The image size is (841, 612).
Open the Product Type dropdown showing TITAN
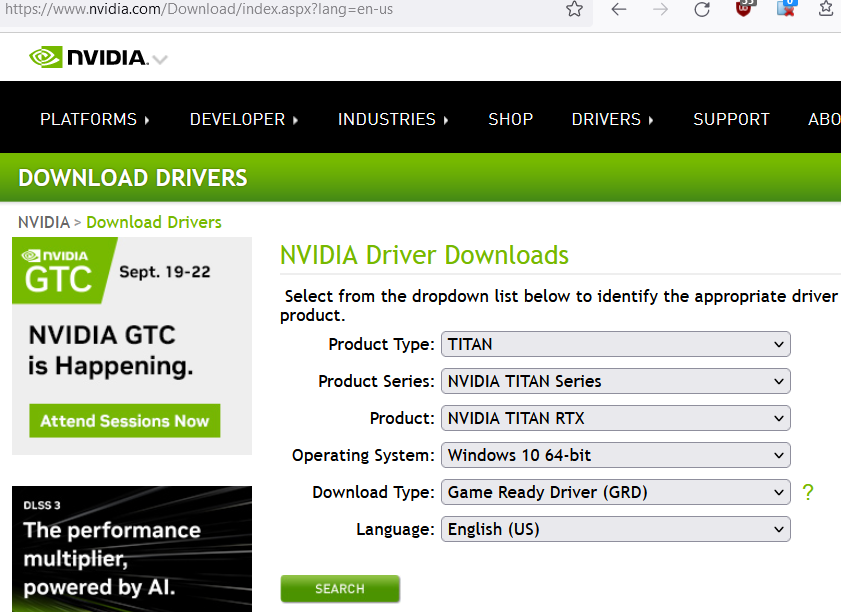[616, 344]
